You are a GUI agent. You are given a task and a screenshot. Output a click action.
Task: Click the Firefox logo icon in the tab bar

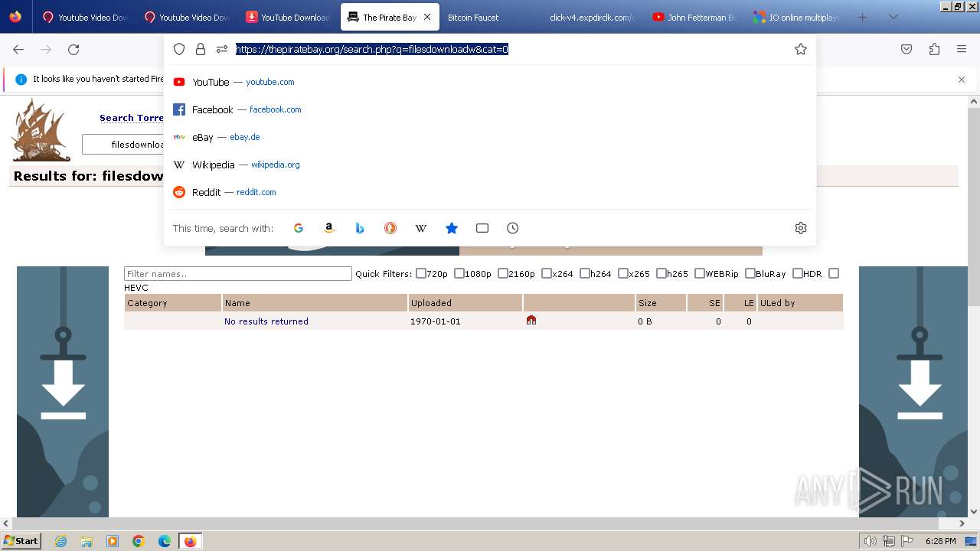coord(15,17)
